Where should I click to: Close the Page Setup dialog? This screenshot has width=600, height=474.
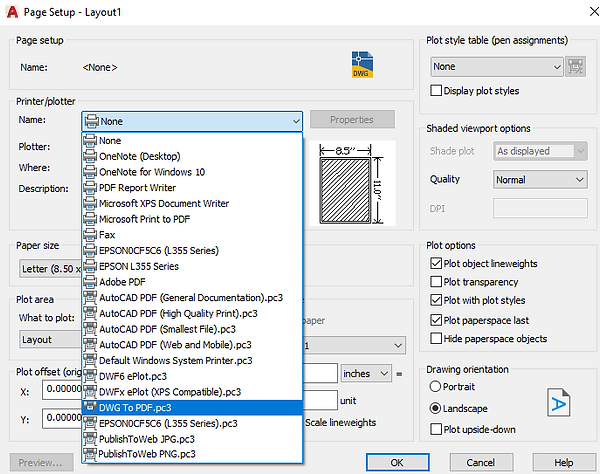[593, 12]
